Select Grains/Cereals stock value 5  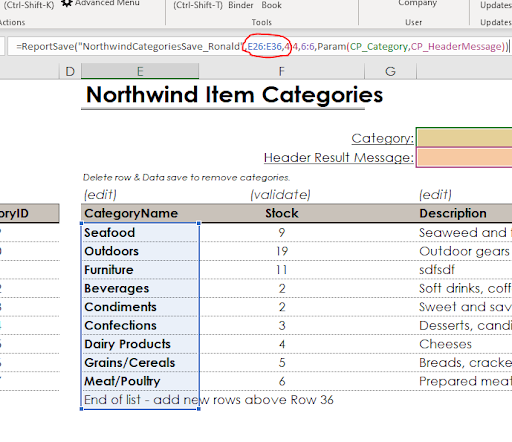[282, 363]
